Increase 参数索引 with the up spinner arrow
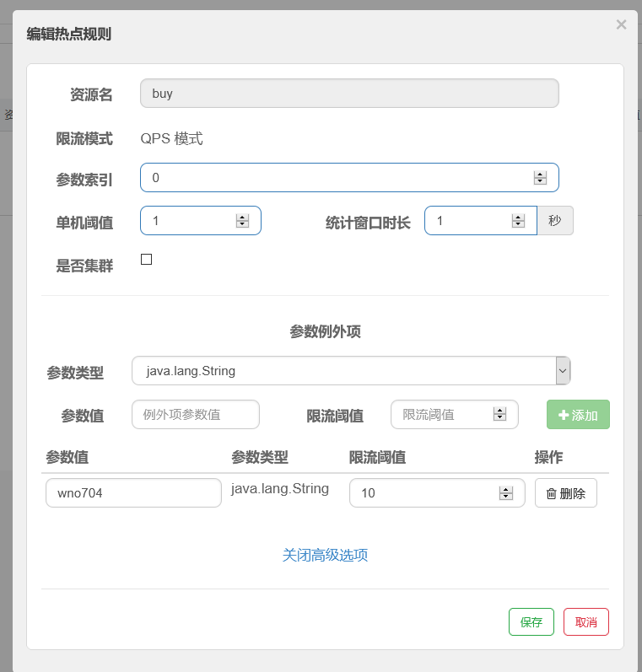 [x=540, y=174]
